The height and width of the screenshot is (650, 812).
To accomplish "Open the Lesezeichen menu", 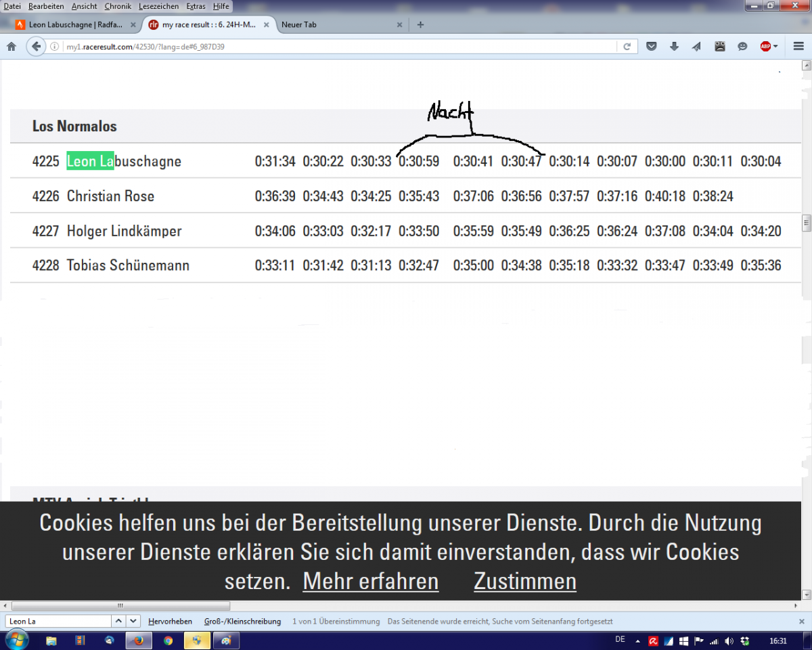I will (x=158, y=6).
